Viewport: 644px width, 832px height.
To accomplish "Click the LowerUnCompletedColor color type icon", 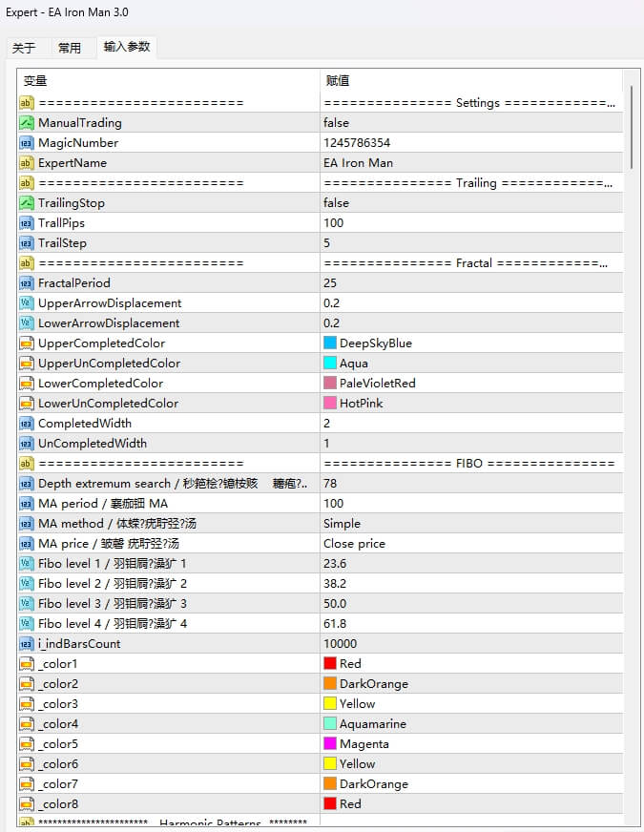I will point(27,404).
